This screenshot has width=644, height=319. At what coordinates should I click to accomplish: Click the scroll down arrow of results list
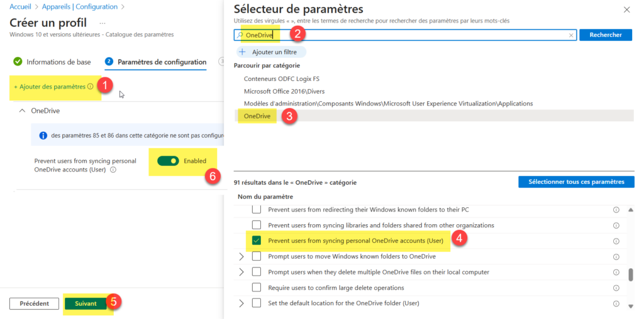(x=630, y=306)
